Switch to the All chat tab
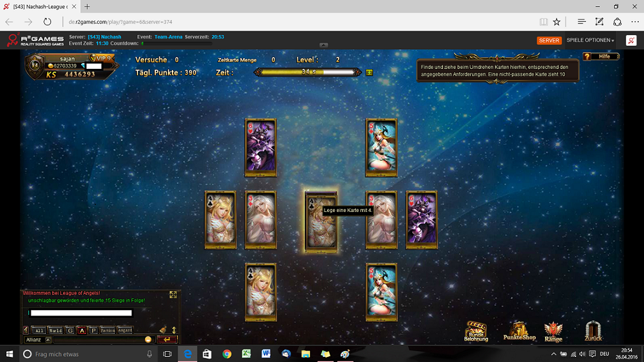The image size is (644, 362). (x=39, y=330)
